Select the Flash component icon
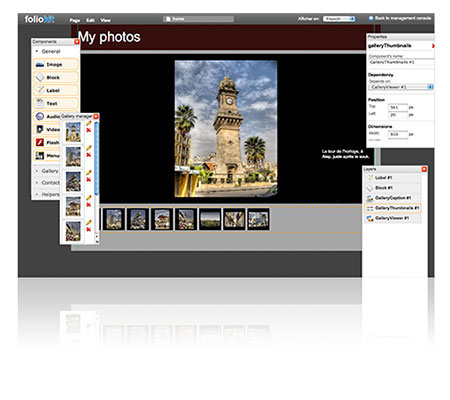Screen dimensions: 450x400 40,142
